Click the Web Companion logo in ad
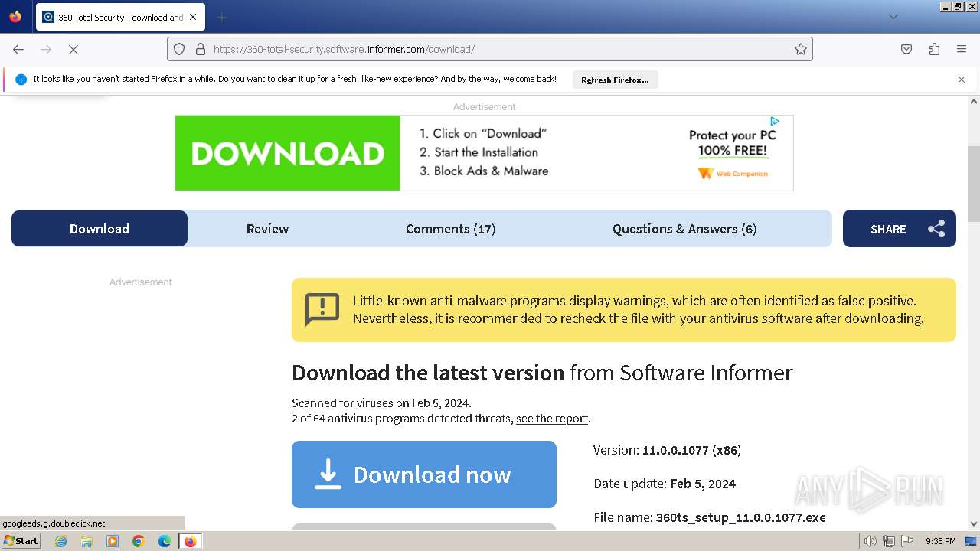The width and height of the screenshot is (980, 551). (x=733, y=174)
